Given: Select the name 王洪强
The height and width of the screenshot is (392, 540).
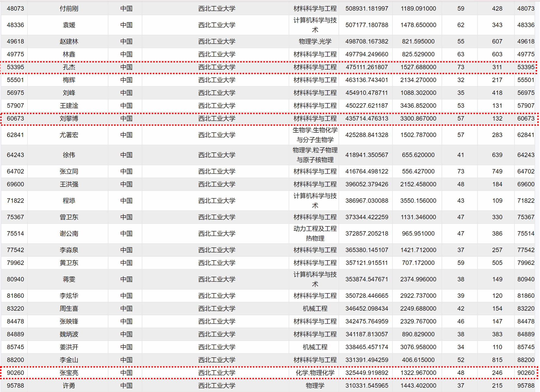Looking at the screenshot, I should point(69,184).
